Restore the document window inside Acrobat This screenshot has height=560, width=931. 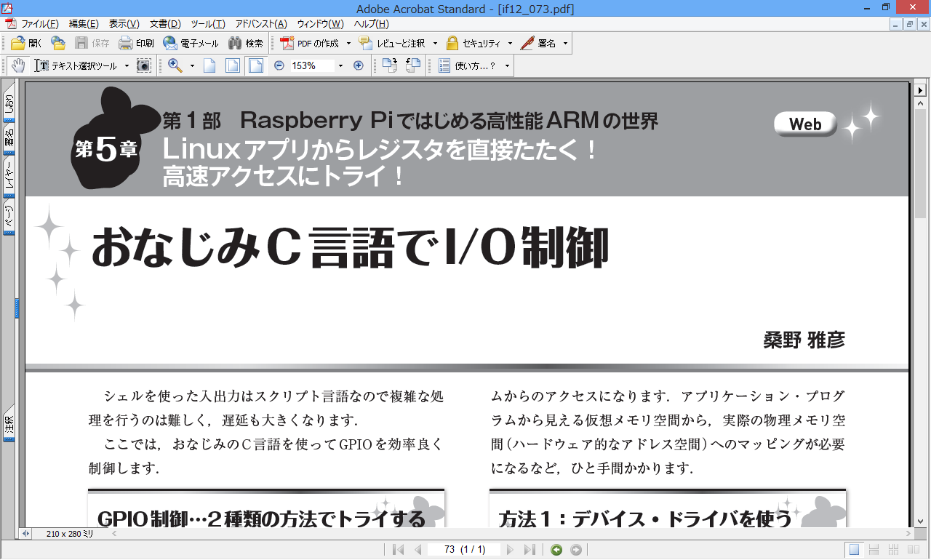pyautogui.click(x=909, y=24)
